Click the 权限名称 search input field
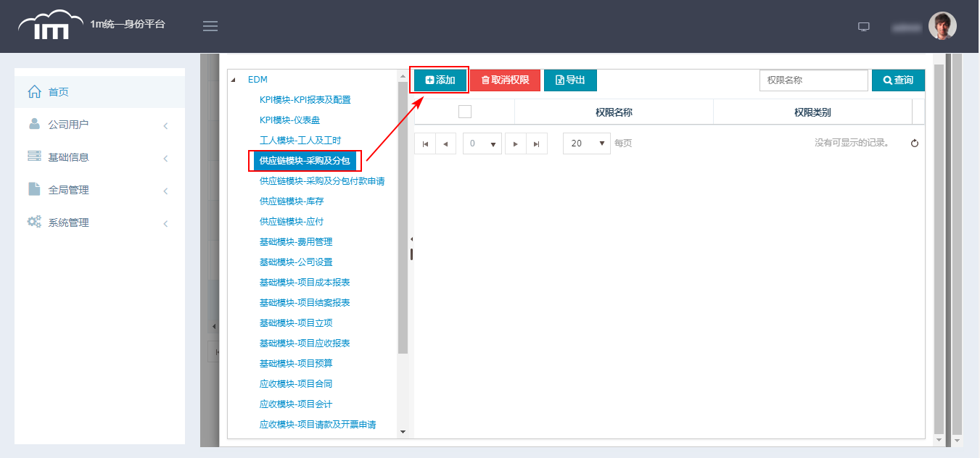This screenshot has height=458, width=980. (x=813, y=80)
